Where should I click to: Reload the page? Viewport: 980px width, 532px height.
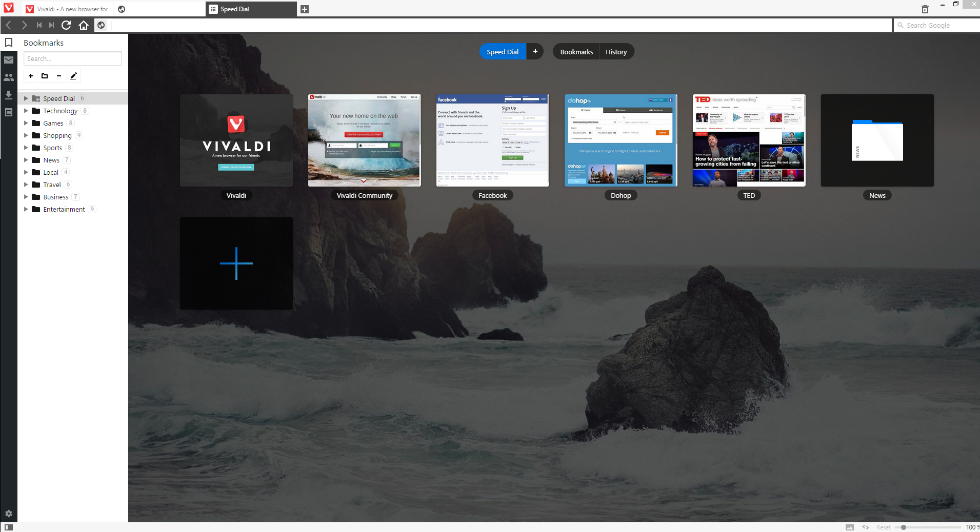(x=66, y=25)
